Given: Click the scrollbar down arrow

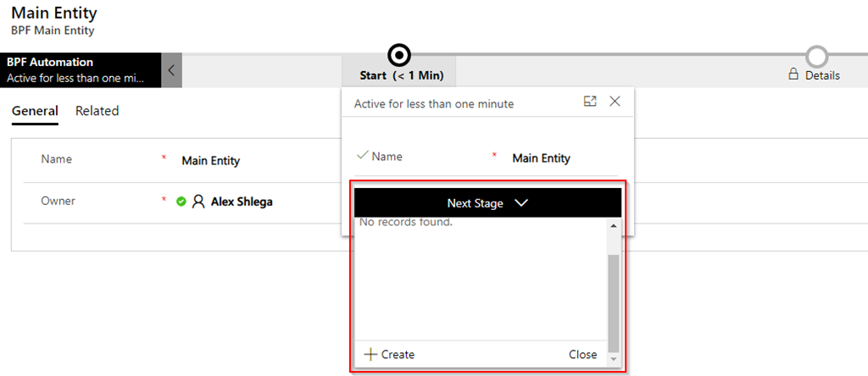Looking at the screenshot, I should tap(613, 359).
